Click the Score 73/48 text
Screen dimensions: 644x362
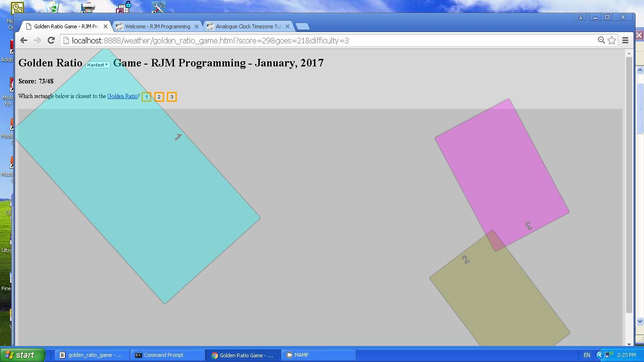pyautogui.click(x=36, y=81)
